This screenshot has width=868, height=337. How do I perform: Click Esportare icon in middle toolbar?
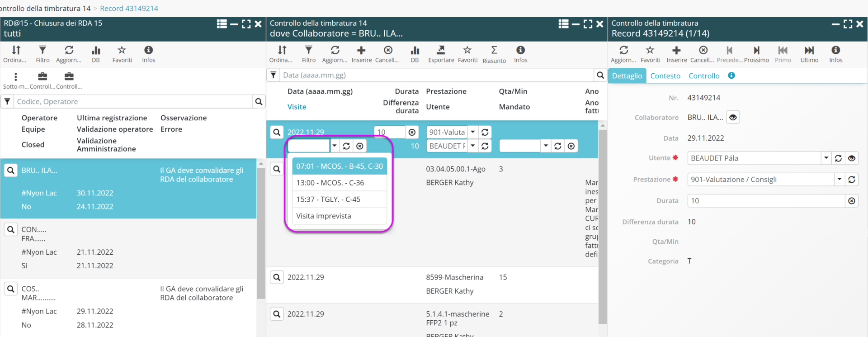coord(441,50)
